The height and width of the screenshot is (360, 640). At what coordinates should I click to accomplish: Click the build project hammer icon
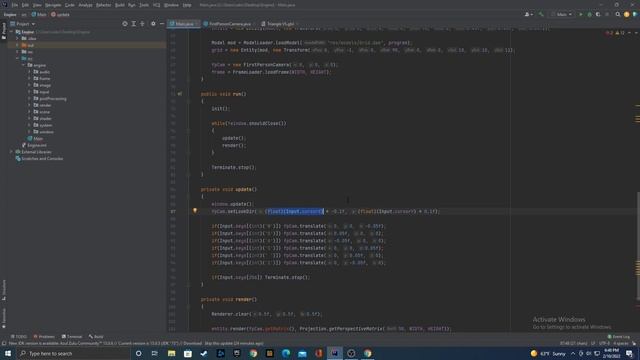(541, 14)
